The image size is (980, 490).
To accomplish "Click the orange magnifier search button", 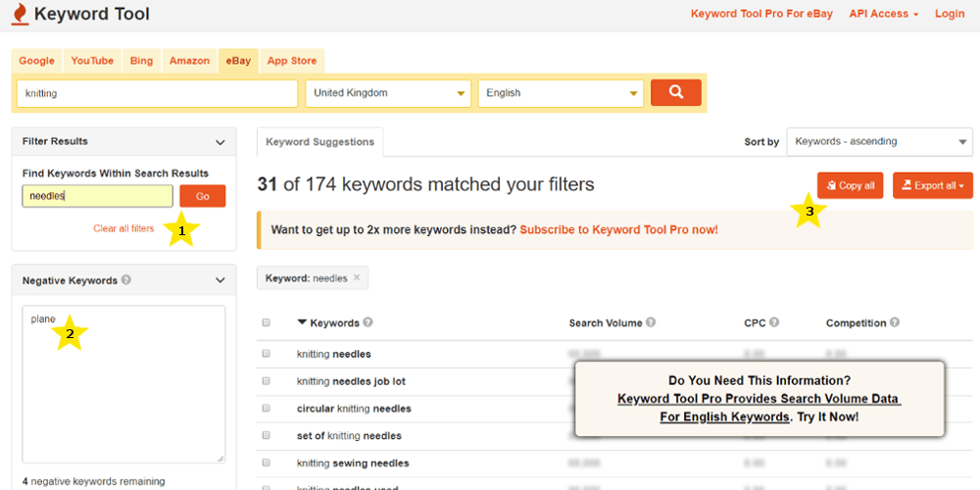I will pos(675,92).
